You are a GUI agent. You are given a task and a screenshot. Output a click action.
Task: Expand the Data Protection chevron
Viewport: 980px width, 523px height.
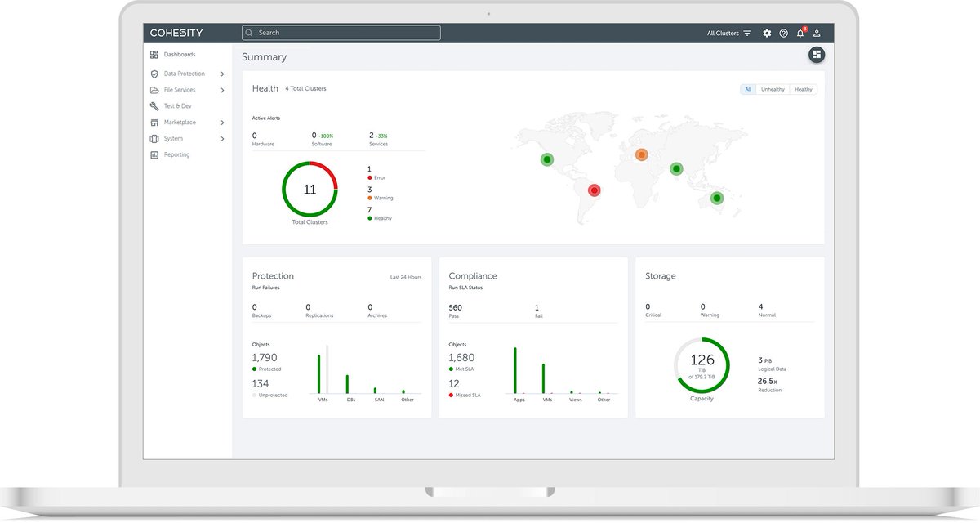(x=222, y=74)
